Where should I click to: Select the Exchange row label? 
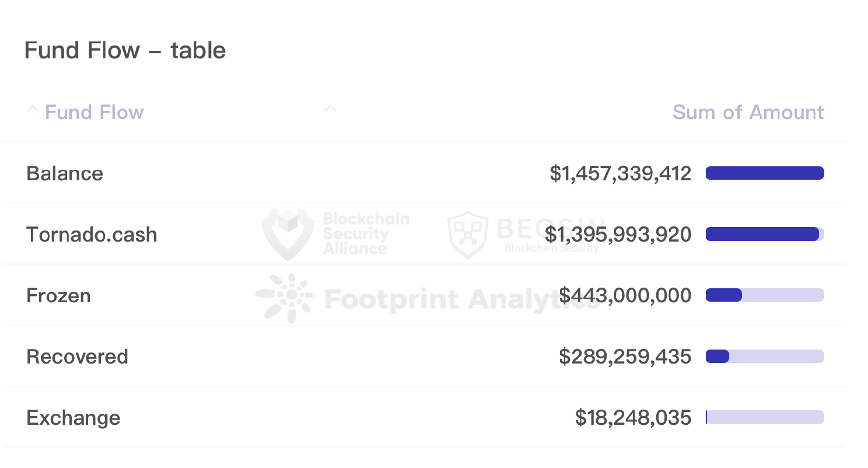click(x=73, y=418)
